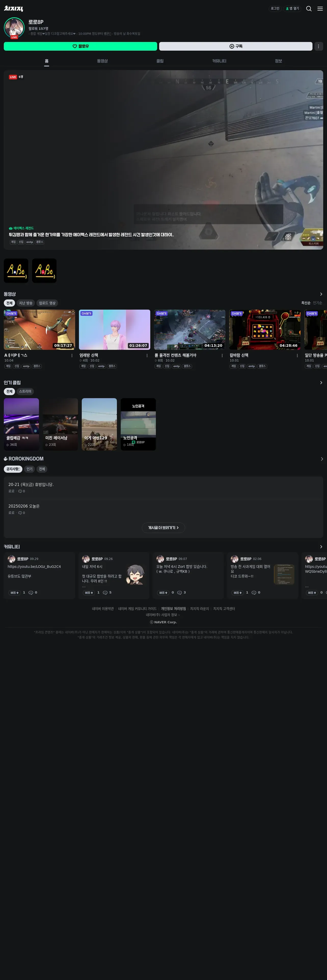Viewport: 327px width, 980px height.
Task: Sort videos by 인기순
Action: pos(318,303)
